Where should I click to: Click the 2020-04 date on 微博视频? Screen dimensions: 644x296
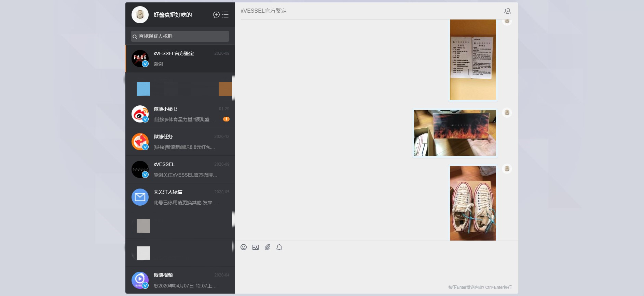coord(222,275)
